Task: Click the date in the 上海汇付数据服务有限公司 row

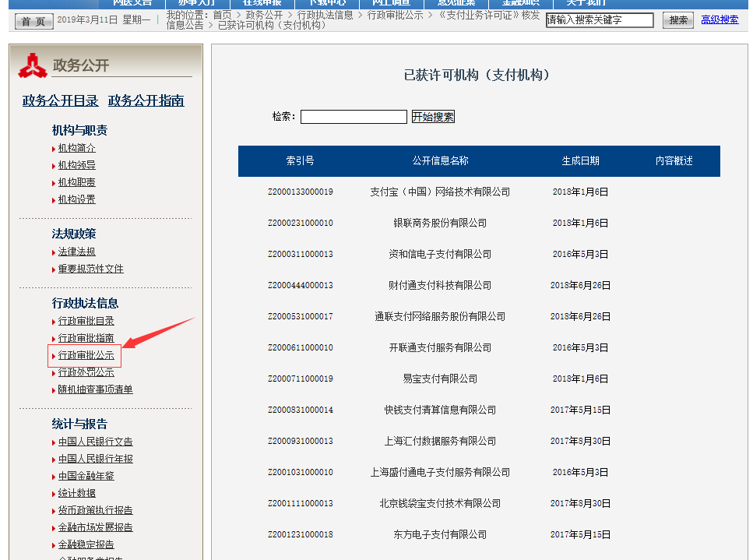Action: pos(581,442)
